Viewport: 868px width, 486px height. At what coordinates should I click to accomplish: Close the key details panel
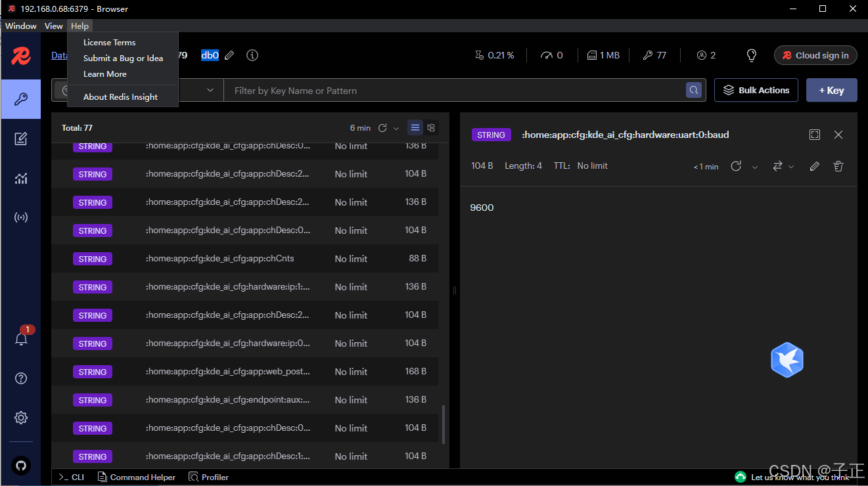[838, 135]
